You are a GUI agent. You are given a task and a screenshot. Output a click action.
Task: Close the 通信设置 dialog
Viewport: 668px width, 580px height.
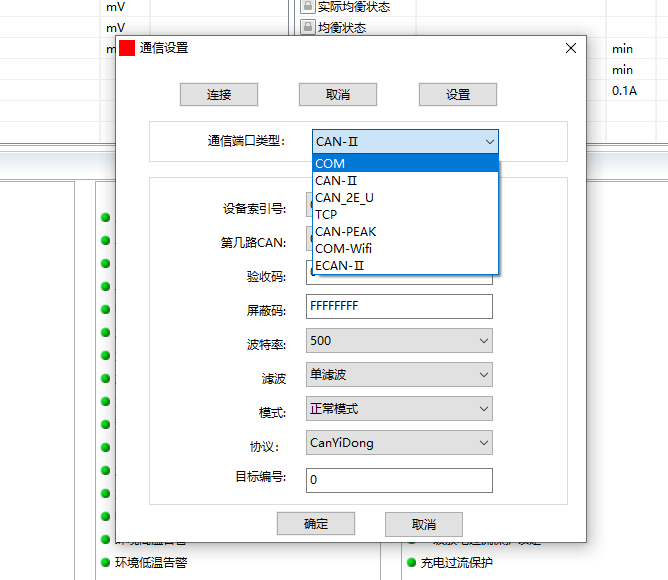[x=571, y=48]
